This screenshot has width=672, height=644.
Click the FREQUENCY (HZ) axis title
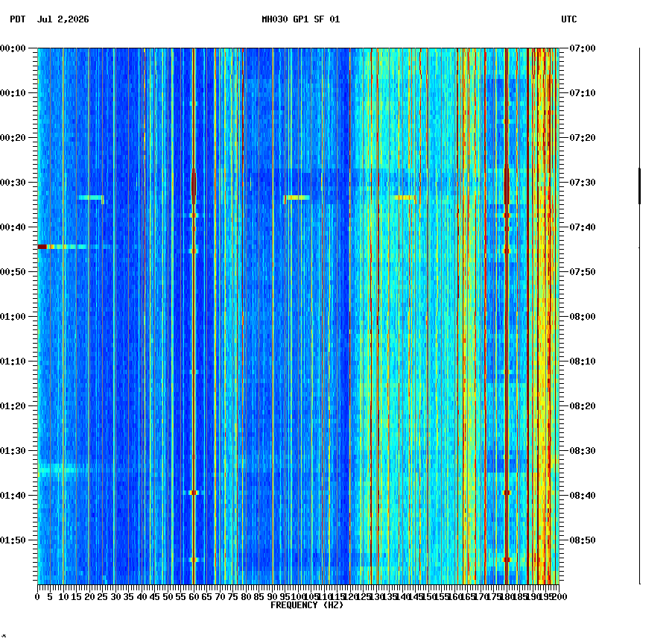tap(307, 605)
